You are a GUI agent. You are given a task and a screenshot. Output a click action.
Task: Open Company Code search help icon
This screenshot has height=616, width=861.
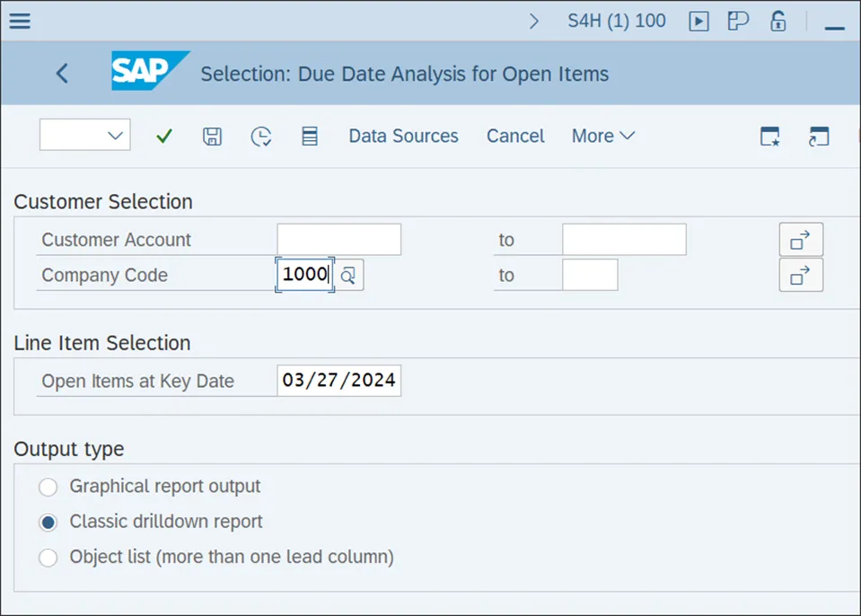point(348,275)
